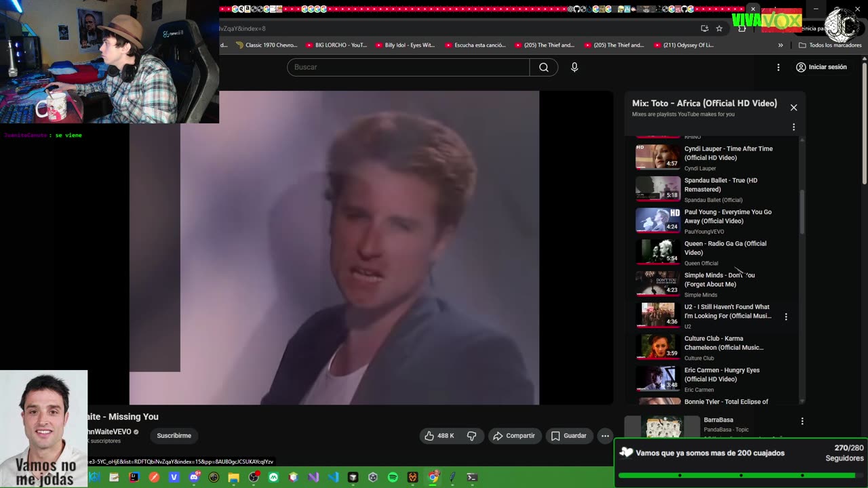Close the active browser tab

tap(753, 9)
